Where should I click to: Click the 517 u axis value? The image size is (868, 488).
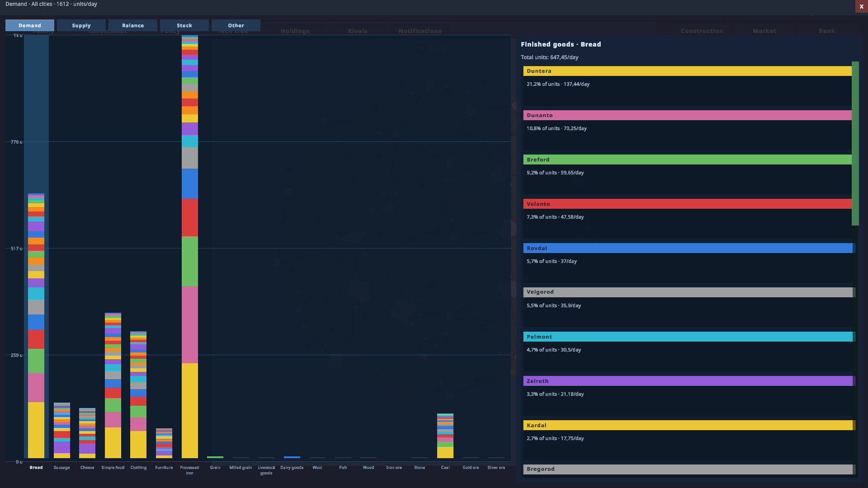pyautogui.click(x=16, y=249)
